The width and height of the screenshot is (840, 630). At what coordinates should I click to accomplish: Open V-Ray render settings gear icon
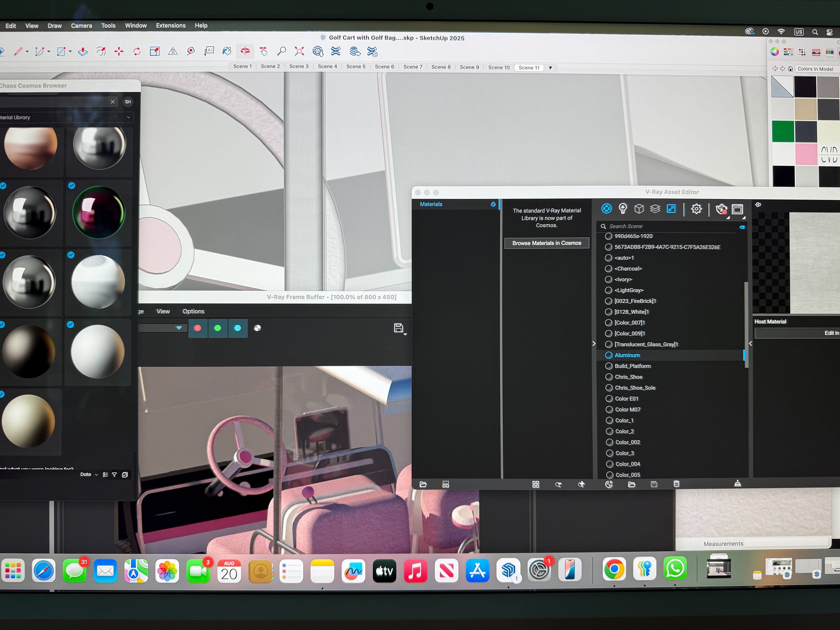(696, 208)
